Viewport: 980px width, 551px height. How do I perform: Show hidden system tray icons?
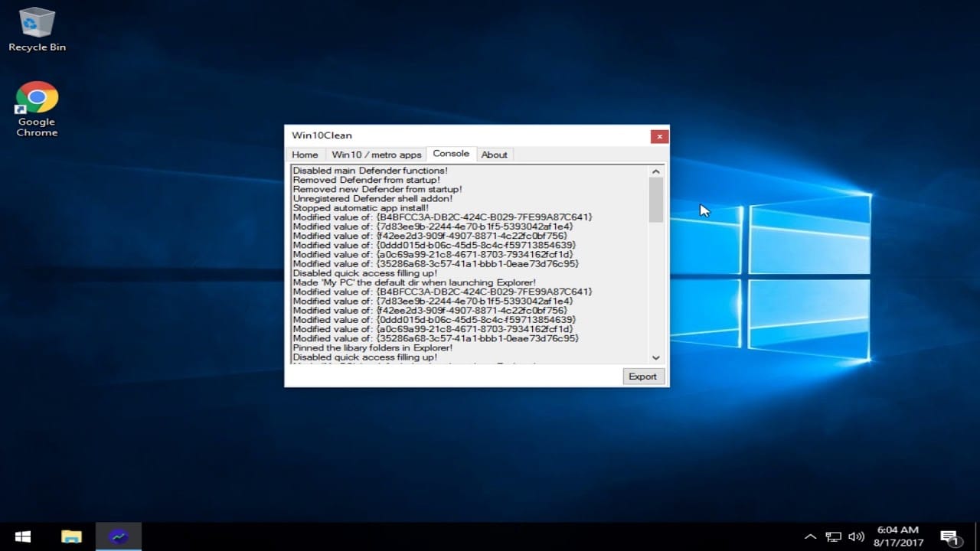811,536
